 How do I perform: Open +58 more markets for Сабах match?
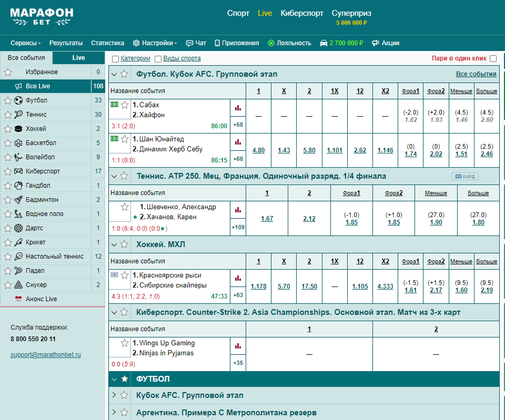[238, 125]
